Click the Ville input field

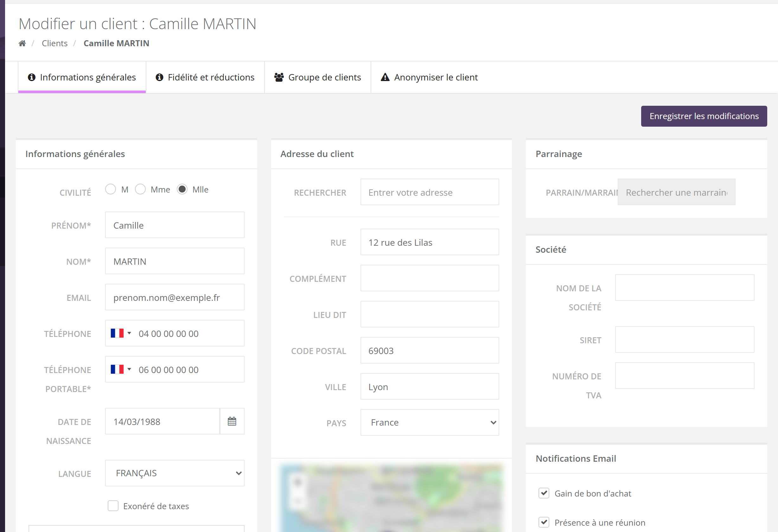pos(430,386)
